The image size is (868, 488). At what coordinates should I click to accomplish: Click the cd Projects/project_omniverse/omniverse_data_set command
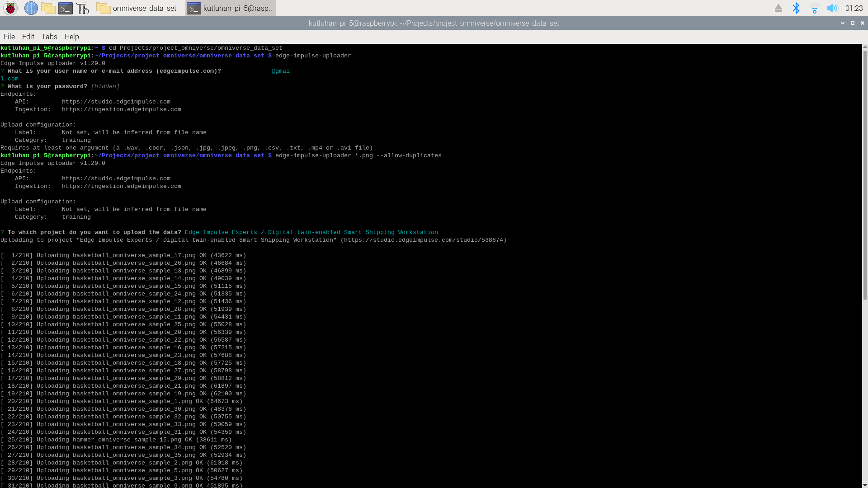pyautogui.click(x=195, y=48)
